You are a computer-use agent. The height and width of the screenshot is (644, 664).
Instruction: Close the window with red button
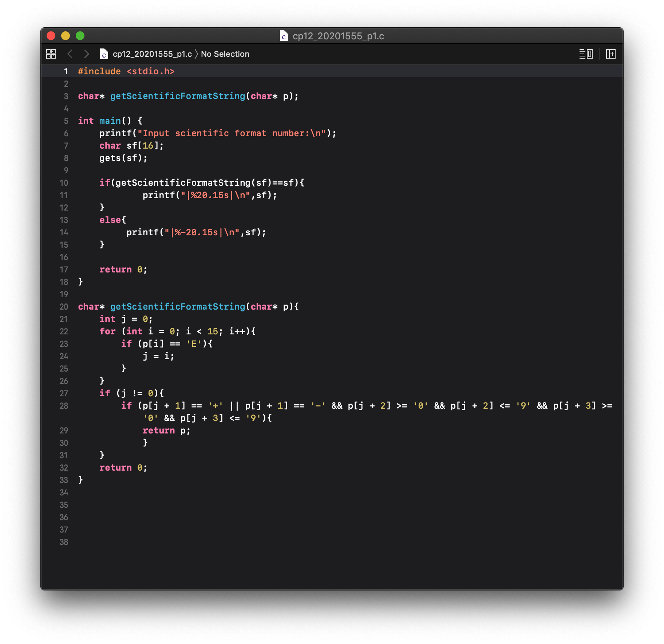(x=51, y=36)
